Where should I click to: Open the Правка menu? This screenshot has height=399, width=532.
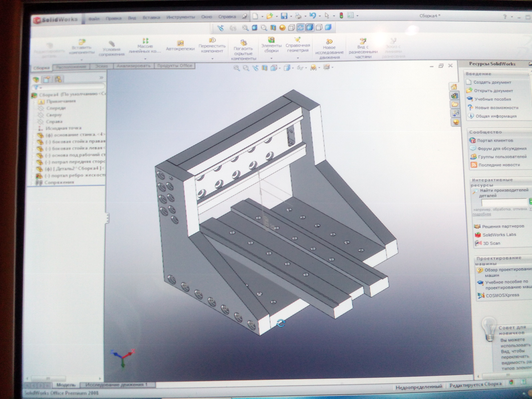coord(113,18)
